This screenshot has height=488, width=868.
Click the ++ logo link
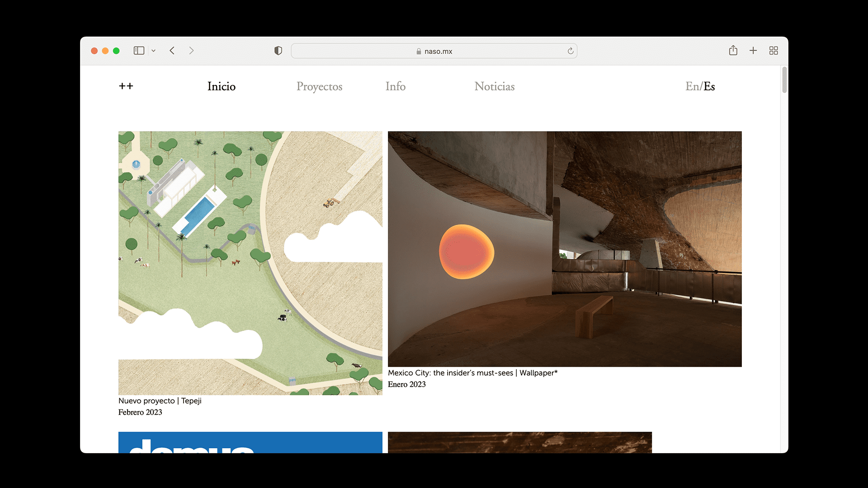(x=126, y=86)
